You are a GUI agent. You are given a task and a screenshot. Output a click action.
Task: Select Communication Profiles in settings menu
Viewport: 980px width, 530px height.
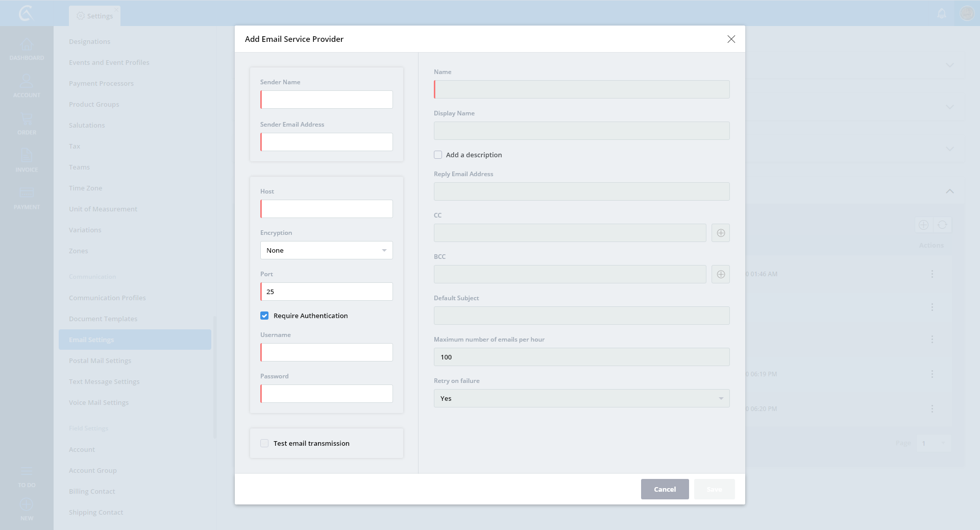click(107, 298)
